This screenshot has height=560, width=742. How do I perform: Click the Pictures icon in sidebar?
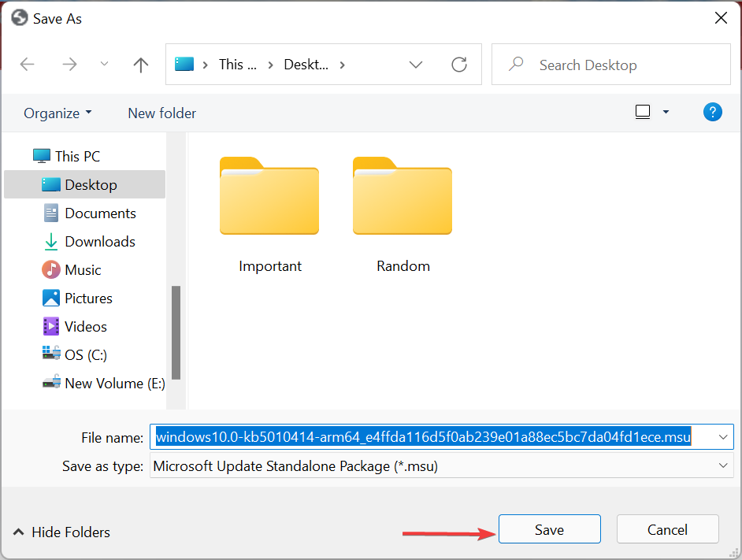pos(51,298)
